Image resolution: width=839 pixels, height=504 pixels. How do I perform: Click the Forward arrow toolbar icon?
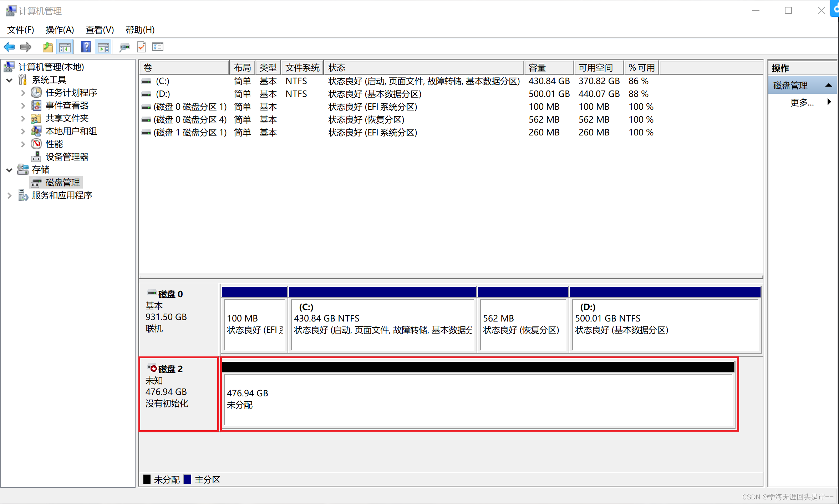click(x=25, y=47)
